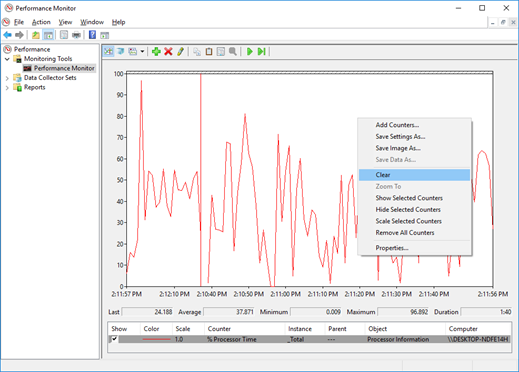Click green Unfreeze Display play button
The height and width of the screenshot is (372, 519).
[x=250, y=51]
